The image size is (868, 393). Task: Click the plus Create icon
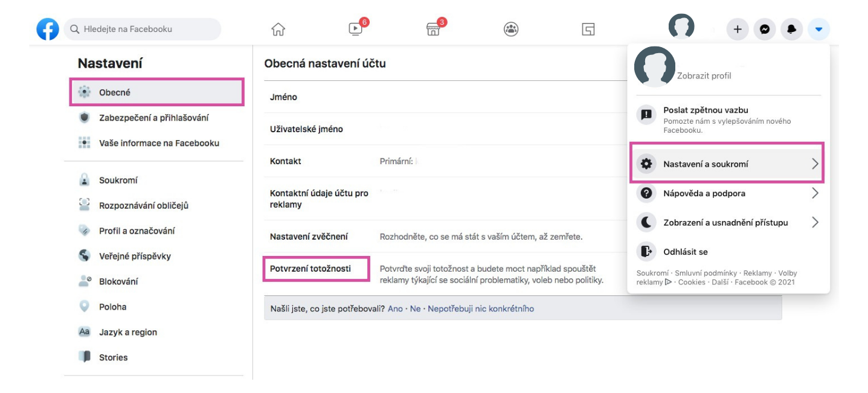pos(737,29)
